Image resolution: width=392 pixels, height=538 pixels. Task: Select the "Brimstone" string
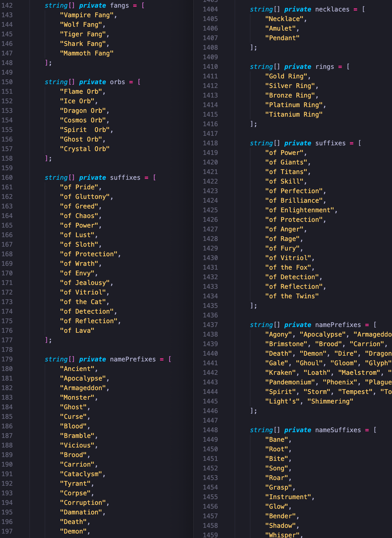(x=286, y=344)
